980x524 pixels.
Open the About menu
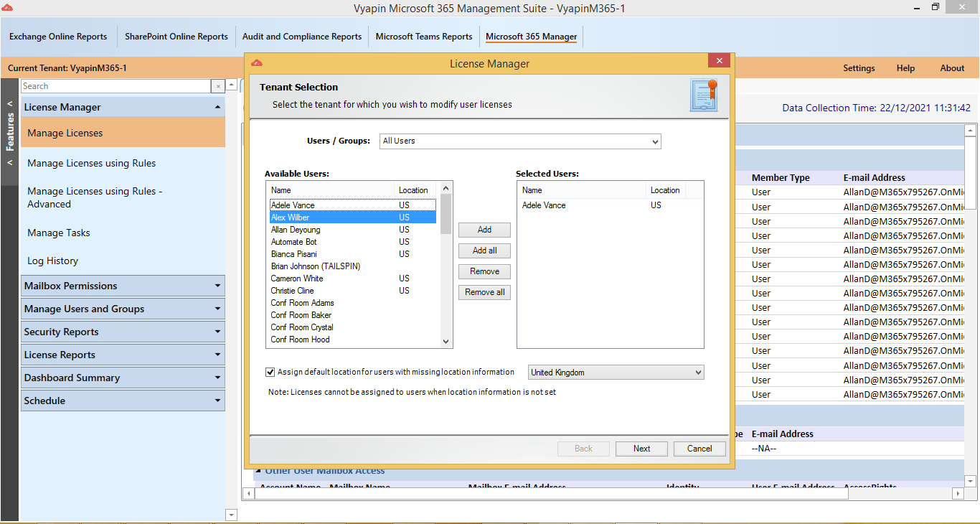pos(952,68)
